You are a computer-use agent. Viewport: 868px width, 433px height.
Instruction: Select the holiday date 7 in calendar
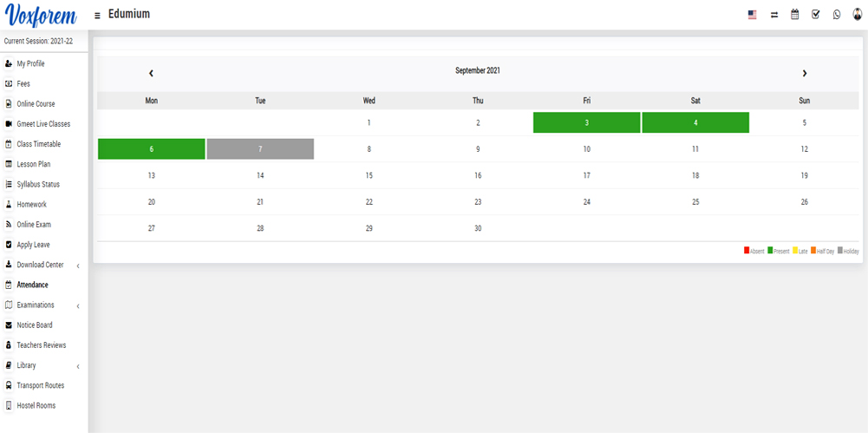click(x=260, y=149)
